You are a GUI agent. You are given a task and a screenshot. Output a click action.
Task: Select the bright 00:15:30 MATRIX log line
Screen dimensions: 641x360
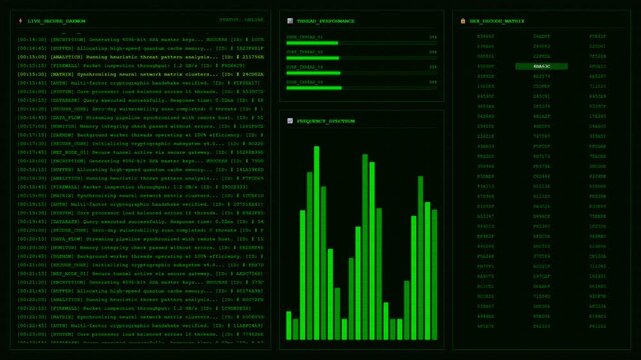pos(141,74)
